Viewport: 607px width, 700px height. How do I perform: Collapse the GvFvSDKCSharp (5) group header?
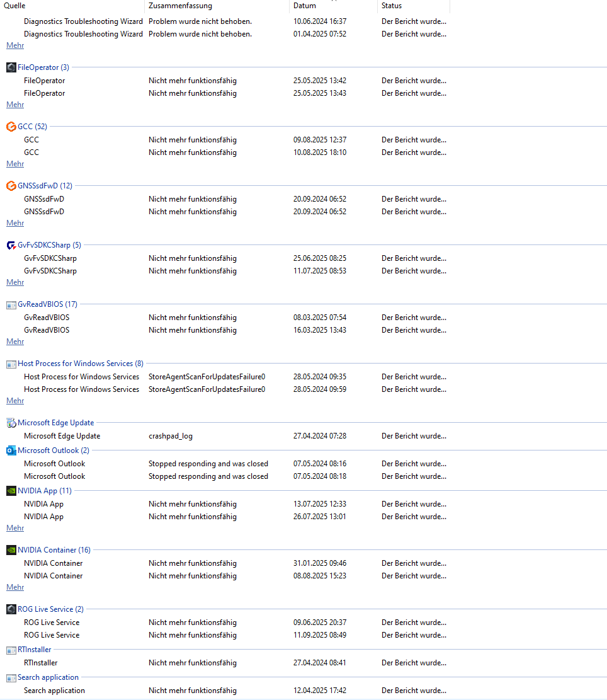coord(49,245)
